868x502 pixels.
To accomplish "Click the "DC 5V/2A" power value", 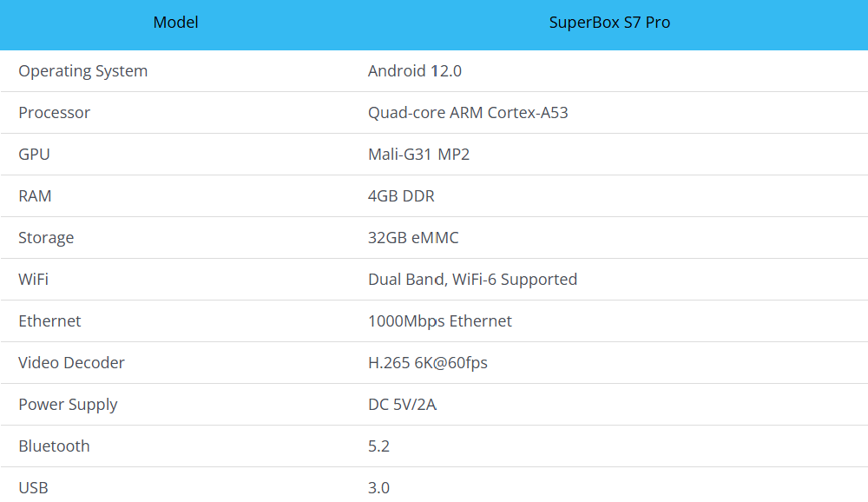I will (x=402, y=405).
